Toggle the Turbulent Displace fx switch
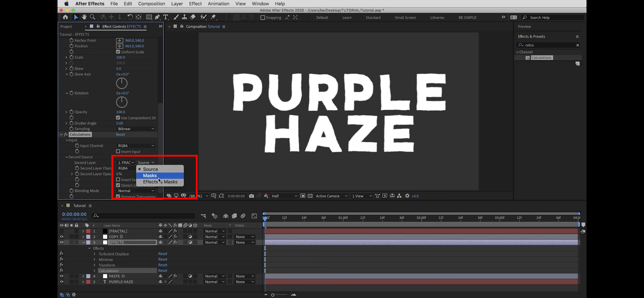The image size is (644, 298). [x=62, y=254]
